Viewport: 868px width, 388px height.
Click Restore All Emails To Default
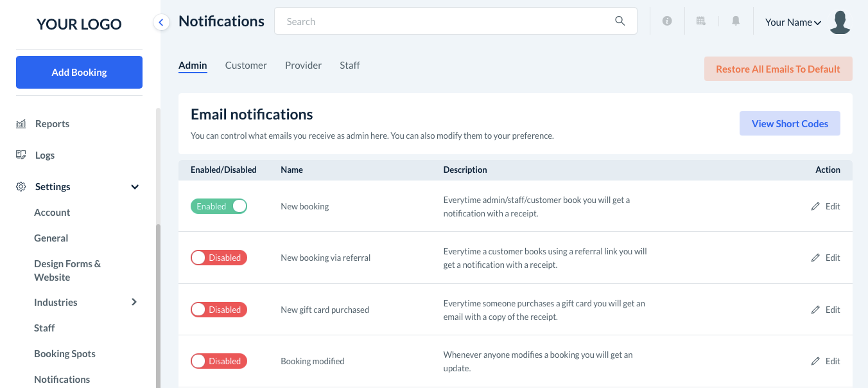click(777, 69)
